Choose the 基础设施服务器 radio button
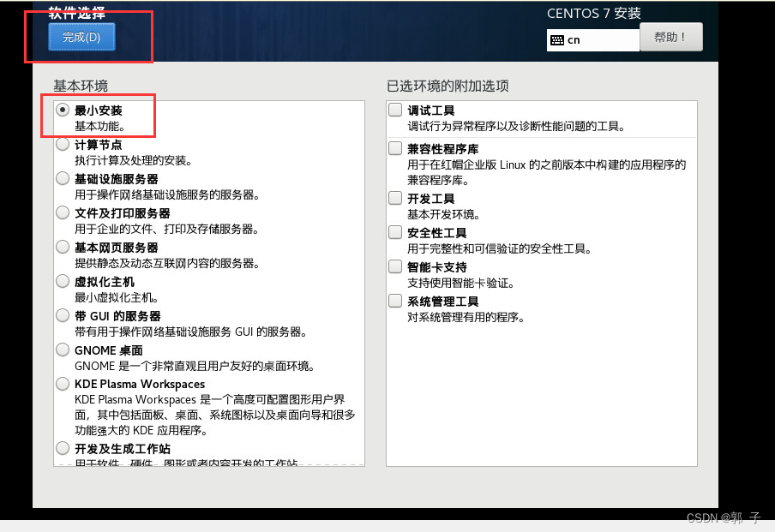The height and width of the screenshot is (532, 775). pyautogui.click(x=63, y=178)
